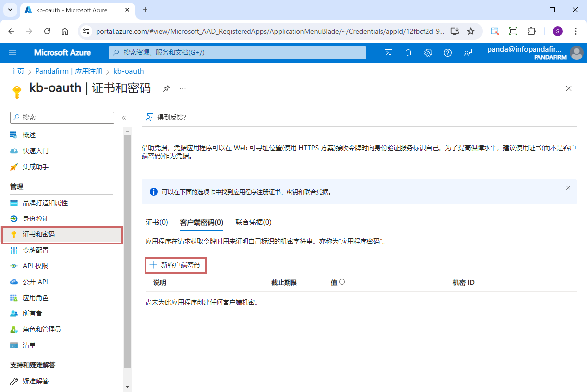Open the help question mark icon

pyautogui.click(x=448, y=53)
